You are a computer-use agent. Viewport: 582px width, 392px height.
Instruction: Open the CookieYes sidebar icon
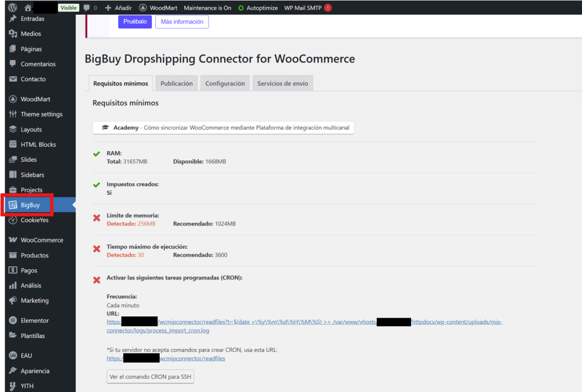click(13, 220)
